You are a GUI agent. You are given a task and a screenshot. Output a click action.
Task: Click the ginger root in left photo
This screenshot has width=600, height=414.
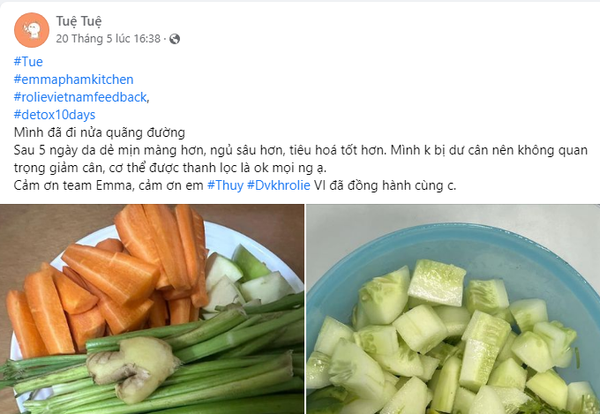[x=132, y=368]
